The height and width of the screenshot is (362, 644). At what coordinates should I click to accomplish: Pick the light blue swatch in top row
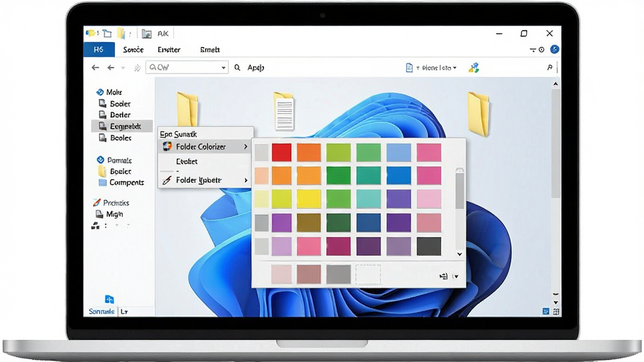(398, 152)
